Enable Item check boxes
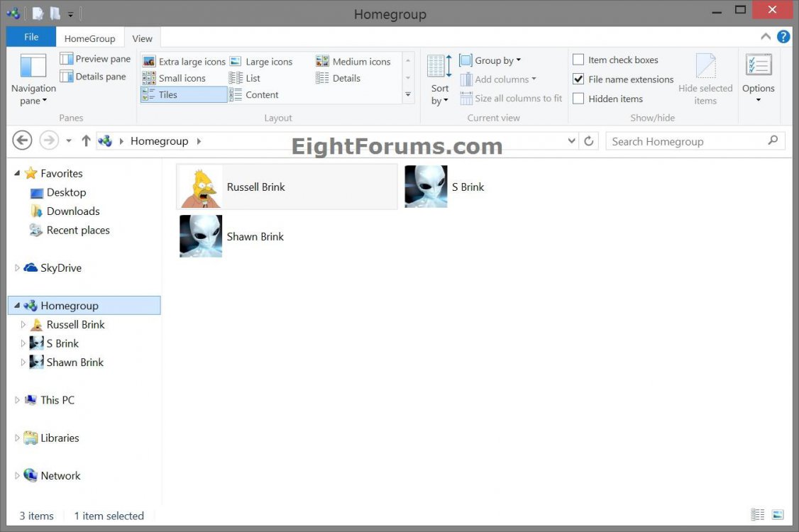Screen dimensions: 799x532 (x=578, y=60)
